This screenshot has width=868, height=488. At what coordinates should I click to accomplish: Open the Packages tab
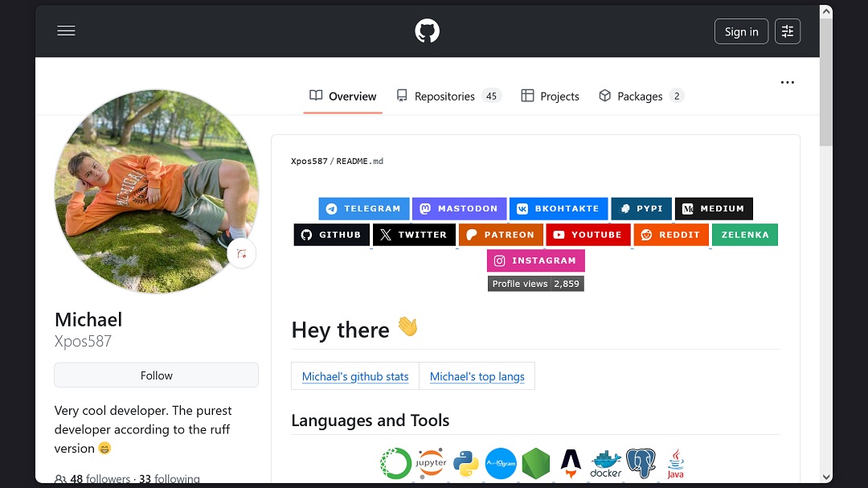[641, 96]
